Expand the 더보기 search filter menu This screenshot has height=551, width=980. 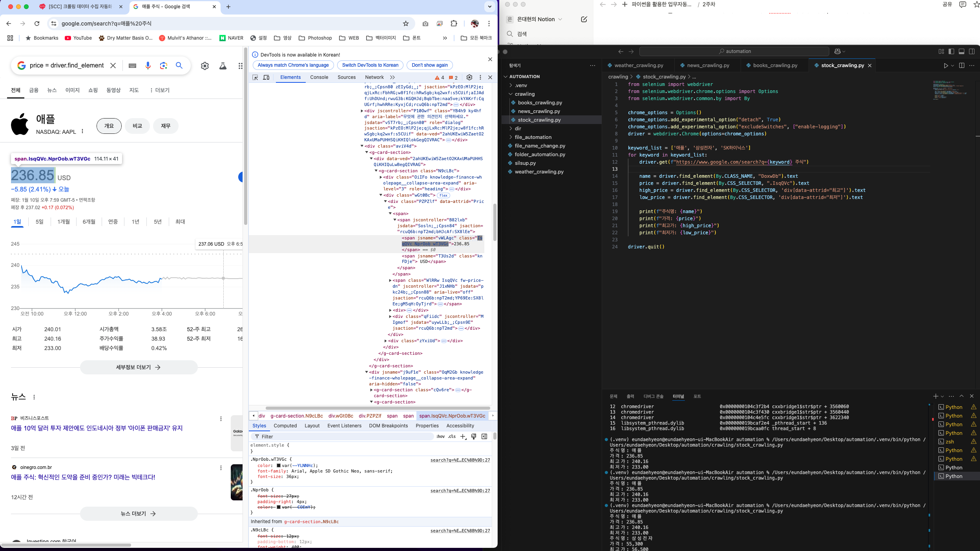159,90
